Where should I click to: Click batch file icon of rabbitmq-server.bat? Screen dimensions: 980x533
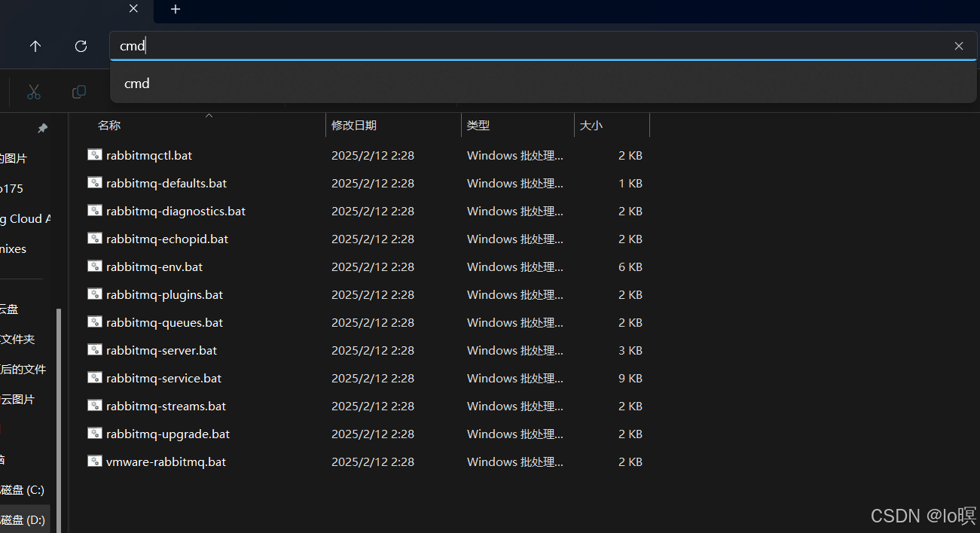click(x=94, y=350)
